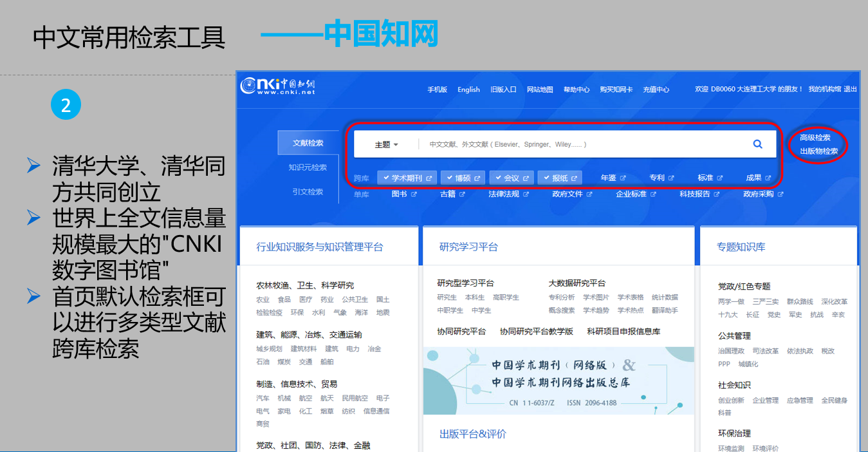Open 政府文件 via its external-link icon
868x452 pixels.
coord(589,194)
